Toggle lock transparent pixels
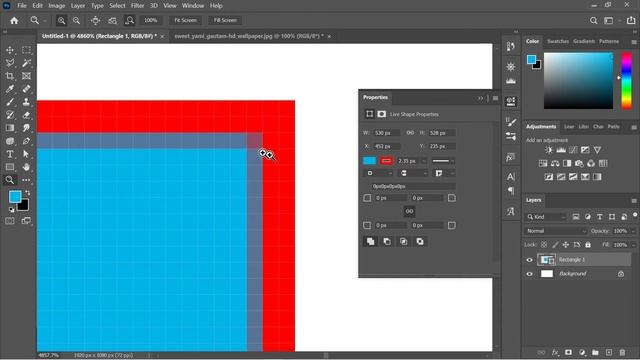 tap(544, 245)
